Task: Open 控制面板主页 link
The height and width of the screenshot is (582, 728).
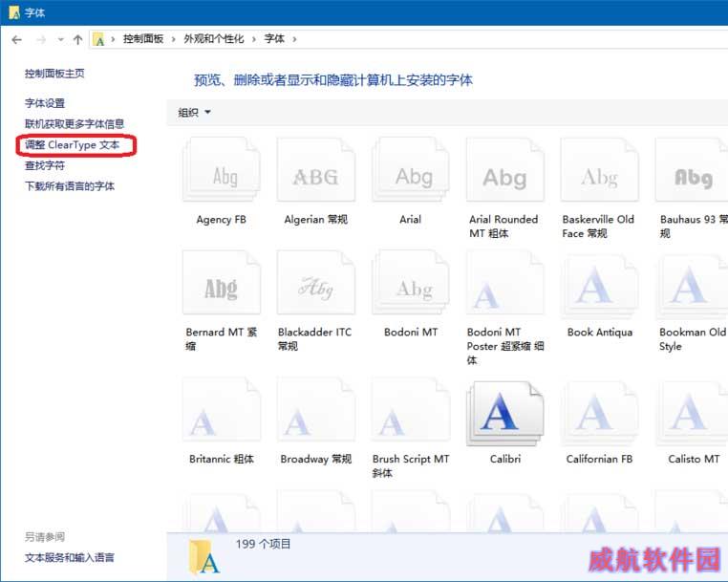Action: (x=54, y=74)
